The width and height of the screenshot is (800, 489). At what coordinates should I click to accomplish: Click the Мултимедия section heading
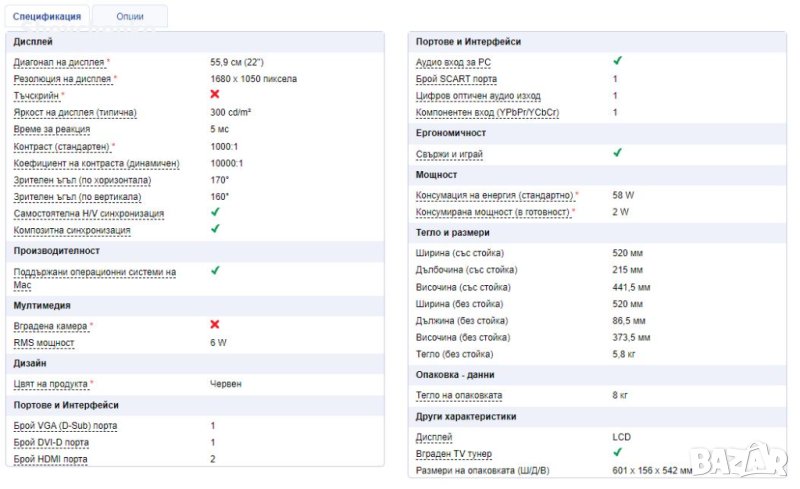[42, 305]
